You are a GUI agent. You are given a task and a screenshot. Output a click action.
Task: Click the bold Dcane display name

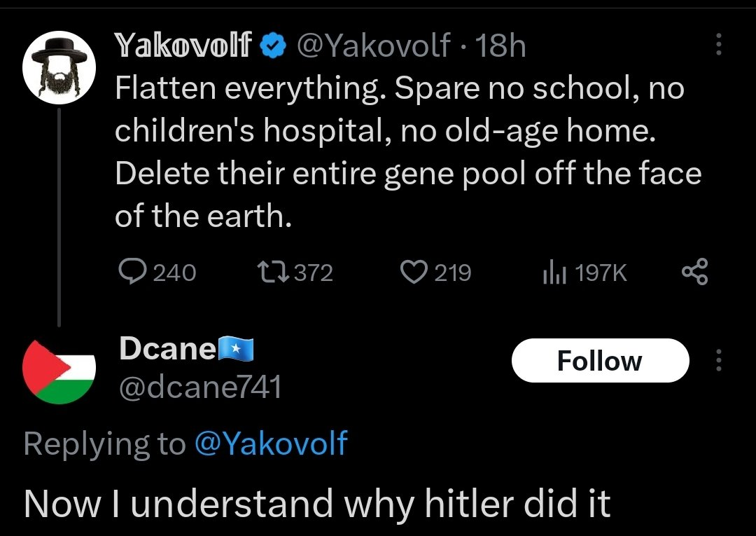167,348
